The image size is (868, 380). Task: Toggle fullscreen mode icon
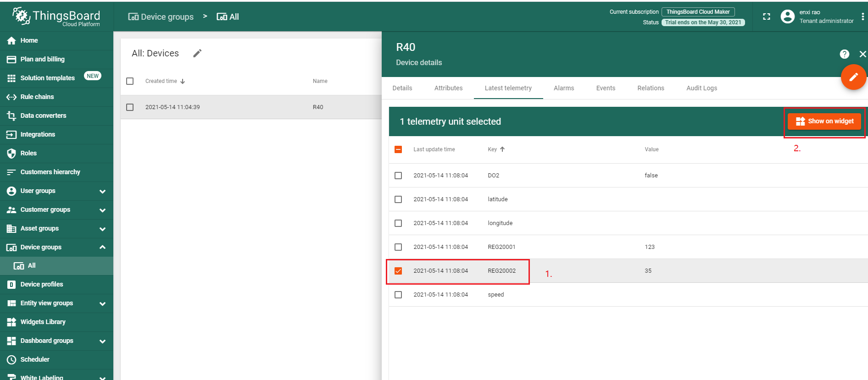[x=766, y=17]
